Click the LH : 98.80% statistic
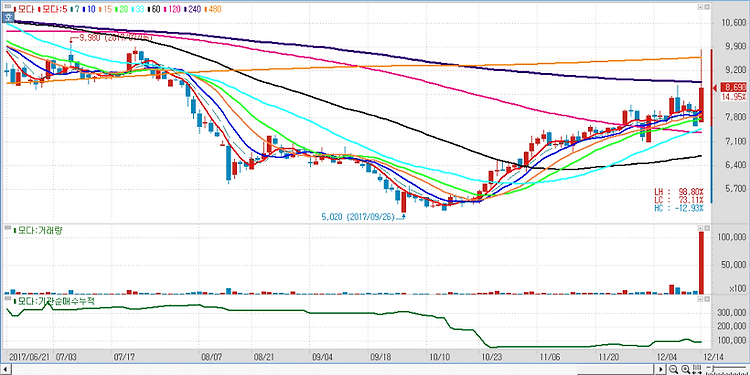This screenshot has width=750, height=375. click(x=679, y=191)
